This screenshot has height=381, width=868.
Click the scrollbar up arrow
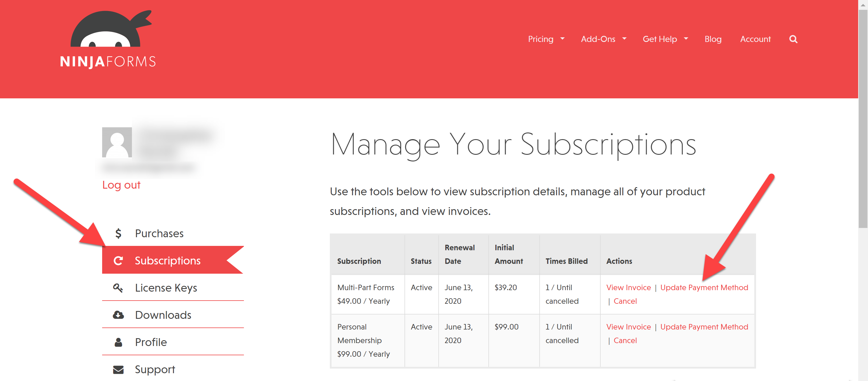(863, 5)
